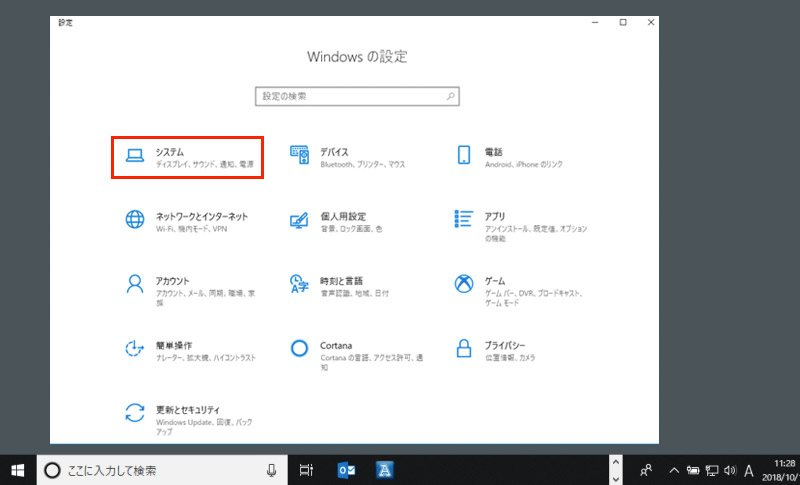
Task: Click the volume speaker icon in tray
Action: pyautogui.click(x=730, y=470)
